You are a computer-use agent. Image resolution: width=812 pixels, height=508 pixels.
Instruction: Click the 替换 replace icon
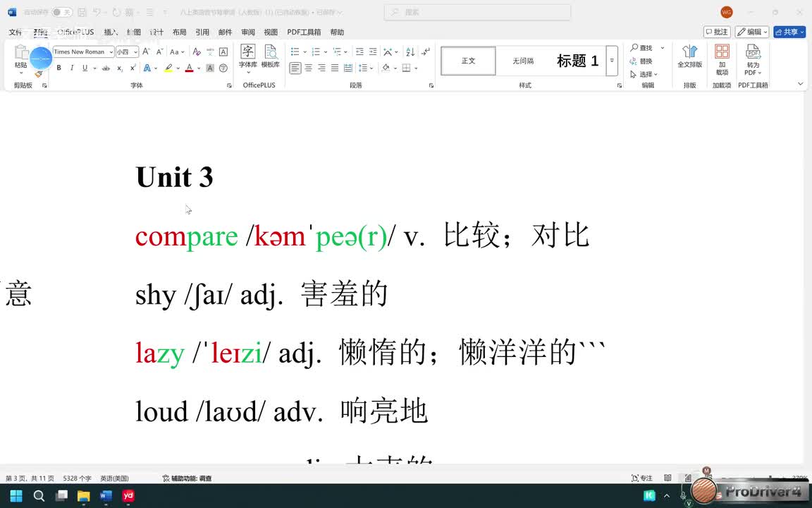pyautogui.click(x=641, y=61)
